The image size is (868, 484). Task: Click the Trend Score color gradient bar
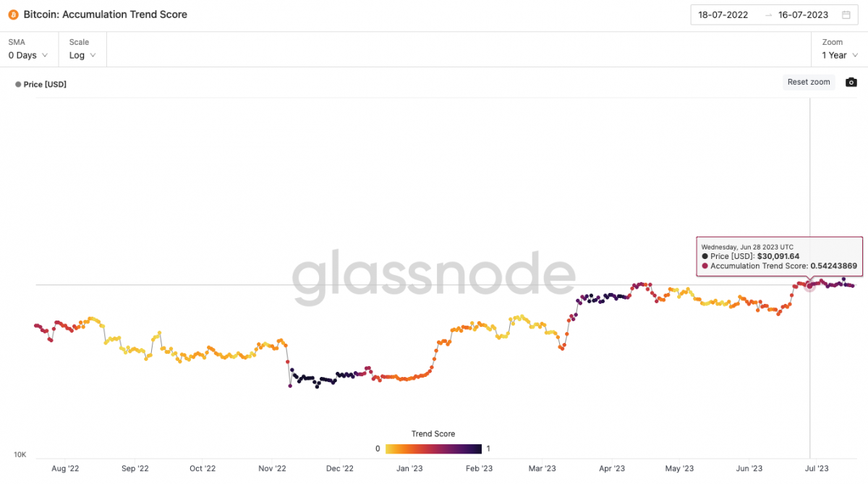(x=433, y=449)
